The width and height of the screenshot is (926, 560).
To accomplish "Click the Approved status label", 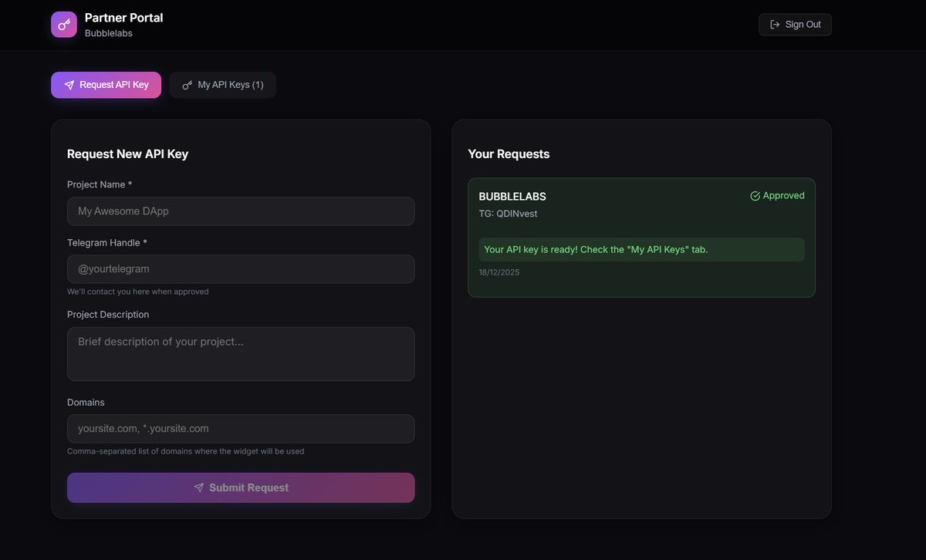I will 783,196.
